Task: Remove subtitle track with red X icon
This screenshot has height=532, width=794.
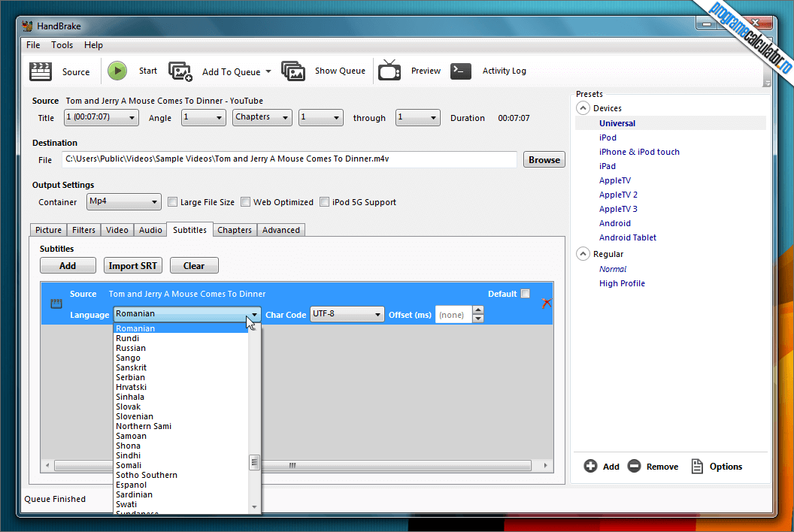Action: click(547, 303)
